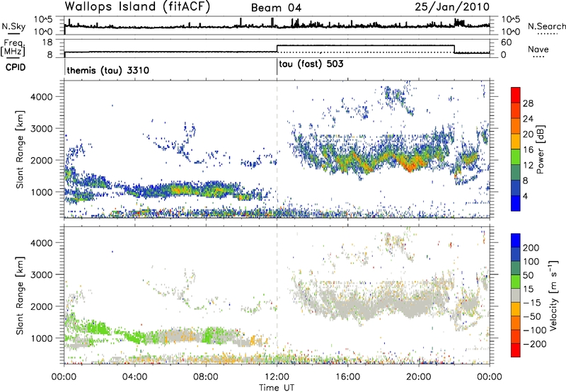Click the blue bottom of power color bar
Image resolution: width=566 pixels, height=392 pixels.
(x=516, y=203)
